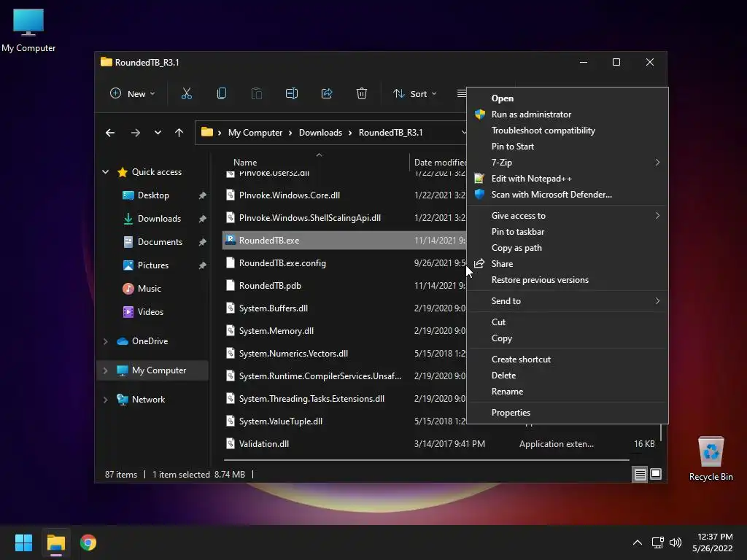Open Recycle Bin desktop icon
Image resolution: width=747 pixels, height=560 pixels.
[x=711, y=458]
